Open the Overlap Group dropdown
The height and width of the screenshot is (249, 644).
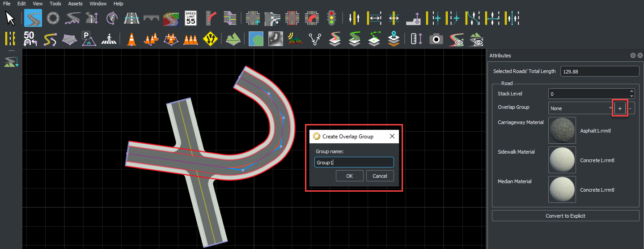coord(581,108)
